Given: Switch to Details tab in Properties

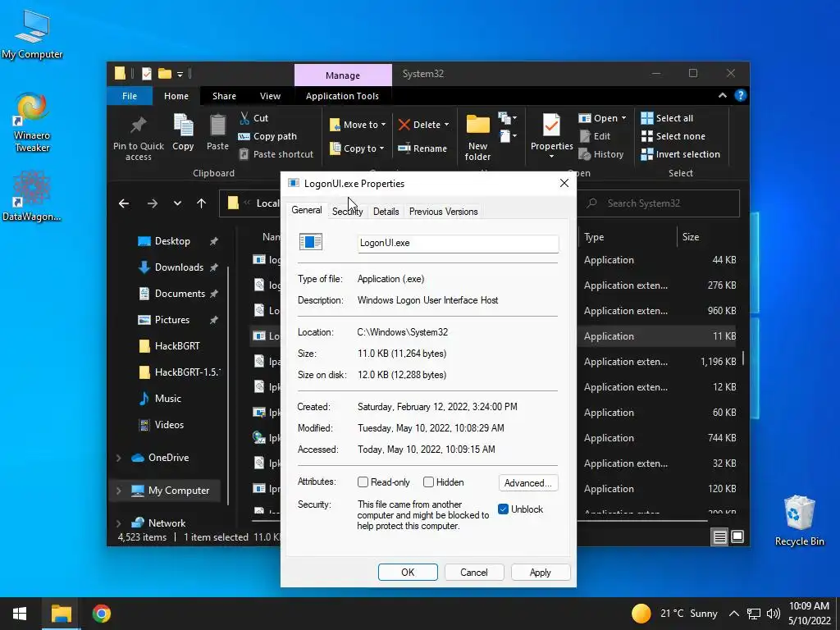Looking at the screenshot, I should (386, 212).
